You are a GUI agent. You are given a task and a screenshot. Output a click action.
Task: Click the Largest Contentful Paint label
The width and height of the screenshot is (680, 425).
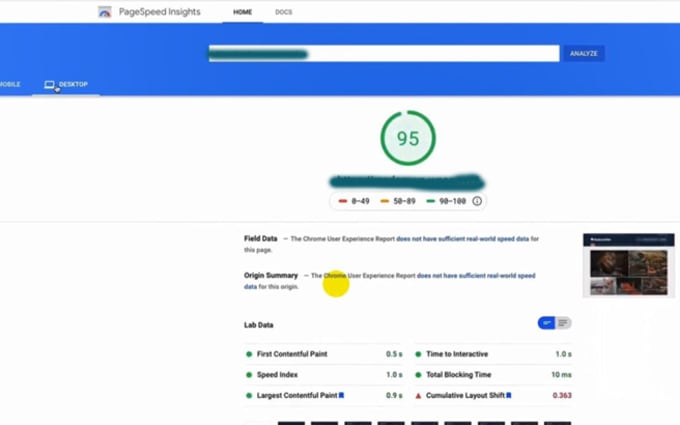(297, 396)
